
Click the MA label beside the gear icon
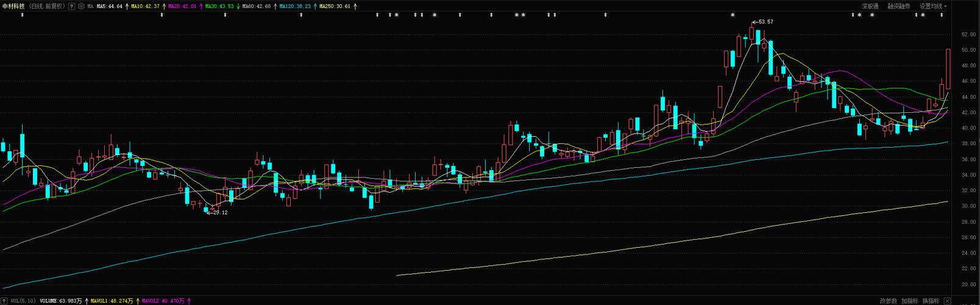pyautogui.click(x=90, y=6)
